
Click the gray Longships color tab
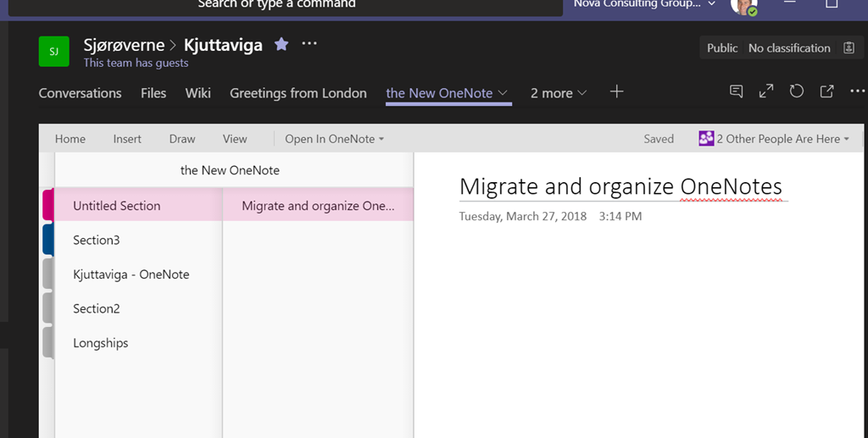(48, 343)
